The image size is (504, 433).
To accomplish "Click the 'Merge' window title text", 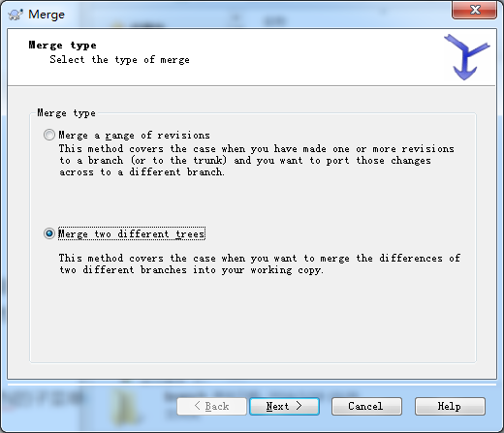I will [x=47, y=15].
